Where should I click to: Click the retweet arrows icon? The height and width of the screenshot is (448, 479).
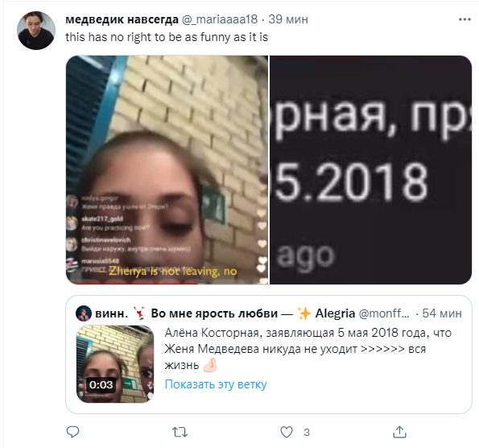(180, 432)
